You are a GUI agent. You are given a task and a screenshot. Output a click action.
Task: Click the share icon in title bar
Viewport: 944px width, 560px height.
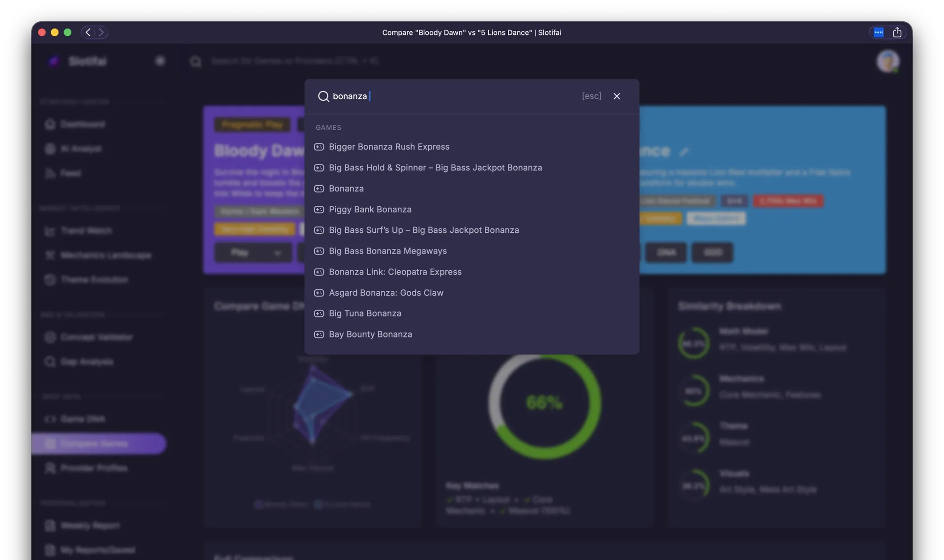[897, 32]
